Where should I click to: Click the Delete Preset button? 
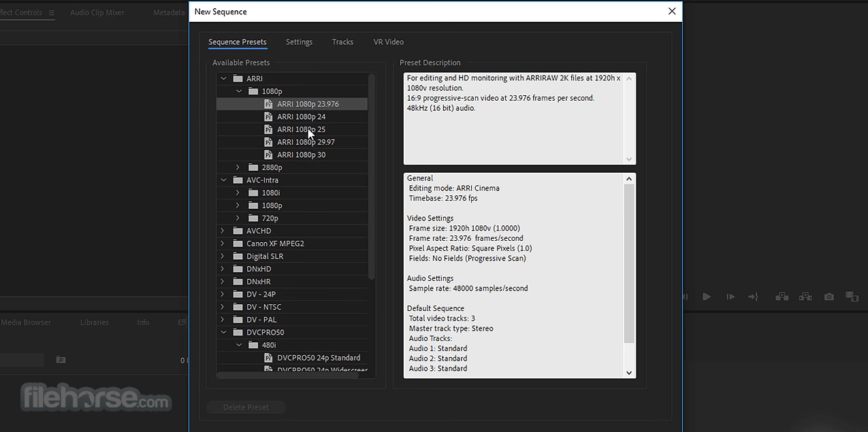[246, 408]
